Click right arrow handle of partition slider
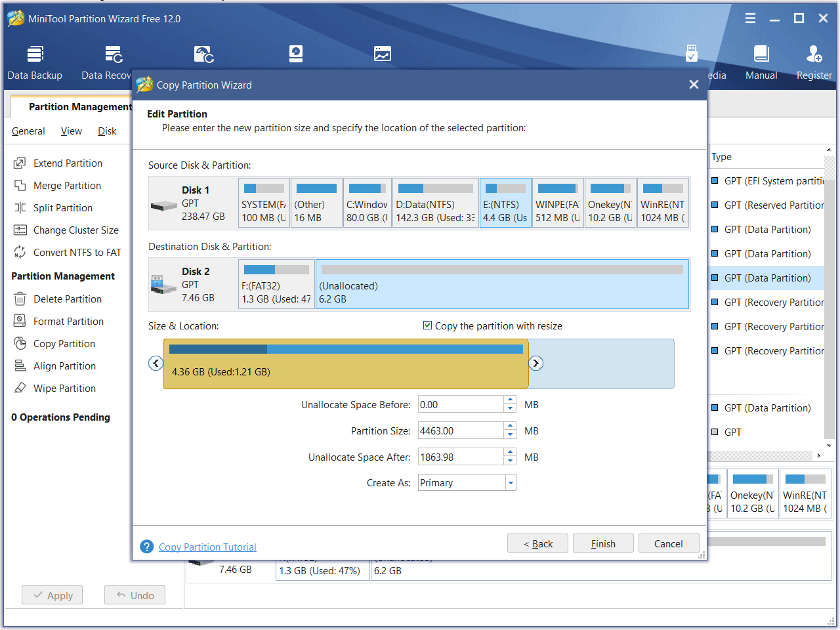 coord(536,363)
